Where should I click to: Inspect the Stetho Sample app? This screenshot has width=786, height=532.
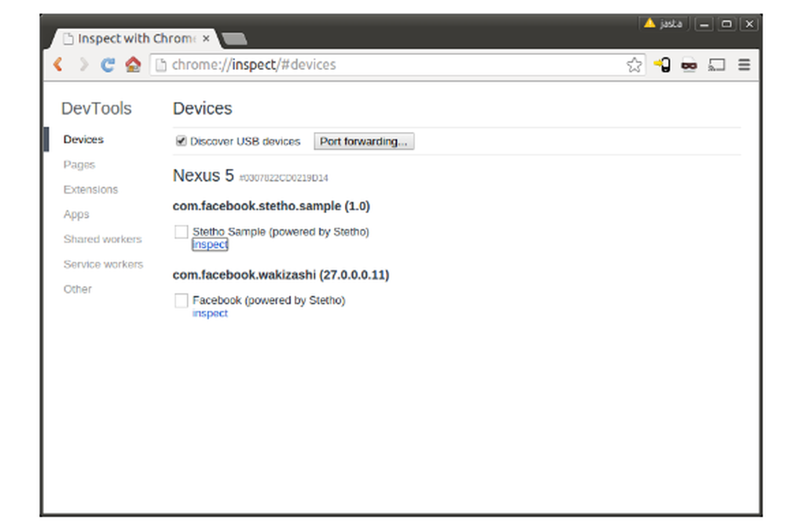(210, 244)
